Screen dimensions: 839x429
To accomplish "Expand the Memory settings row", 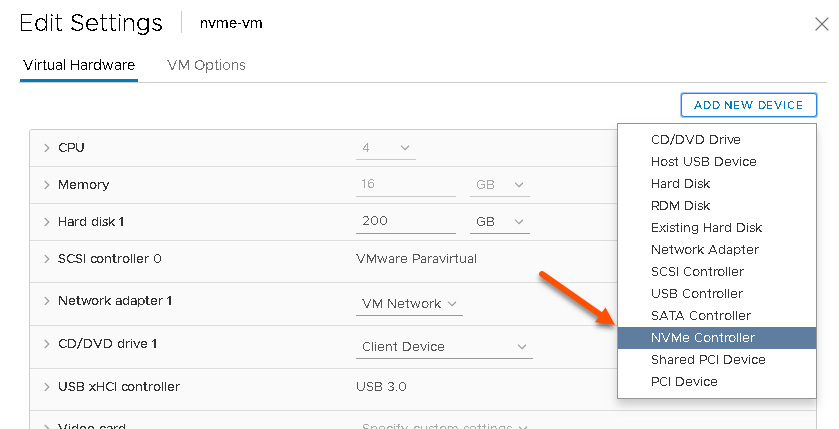I will [x=47, y=185].
